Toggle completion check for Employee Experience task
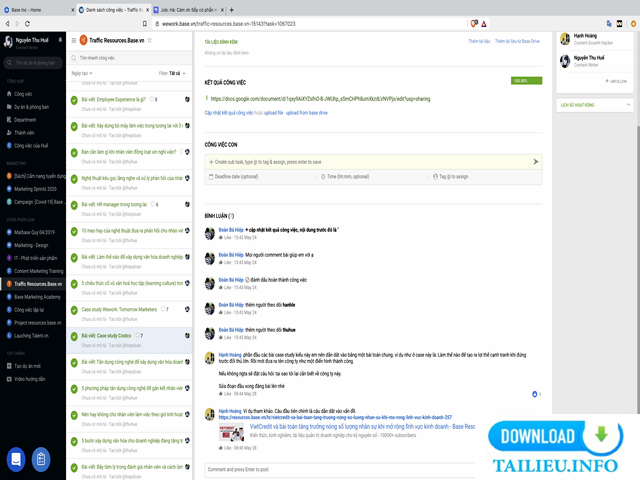This screenshot has width=640, height=480. click(74, 100)
